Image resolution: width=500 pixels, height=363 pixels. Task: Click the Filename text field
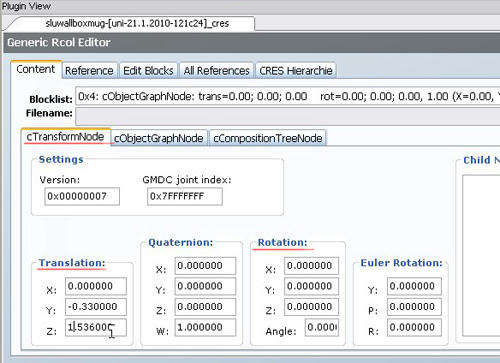288,116
